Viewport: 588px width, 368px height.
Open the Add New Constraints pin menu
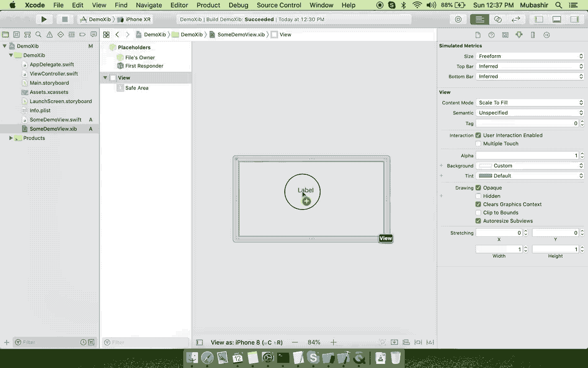[419, 342]
